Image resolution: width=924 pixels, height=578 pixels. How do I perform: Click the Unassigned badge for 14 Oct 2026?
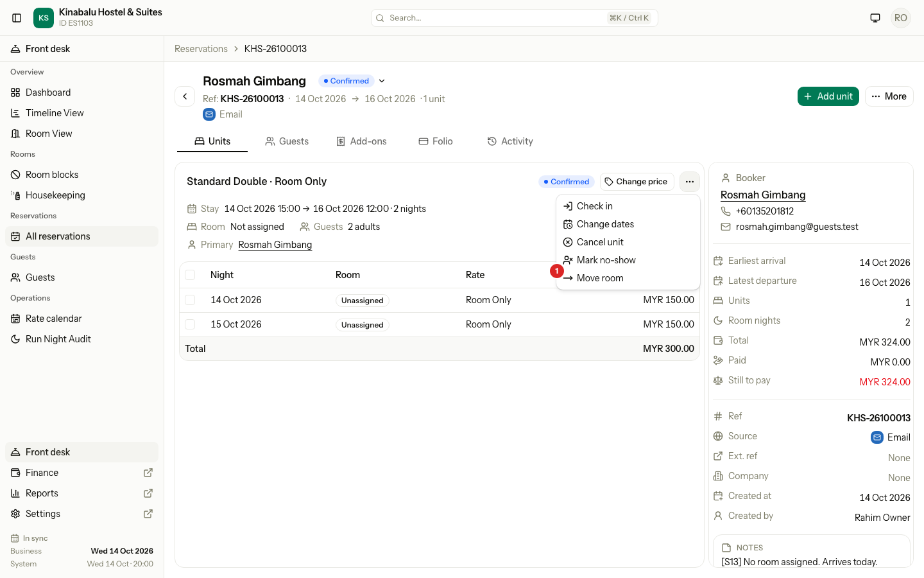click(x=363, y=301)
